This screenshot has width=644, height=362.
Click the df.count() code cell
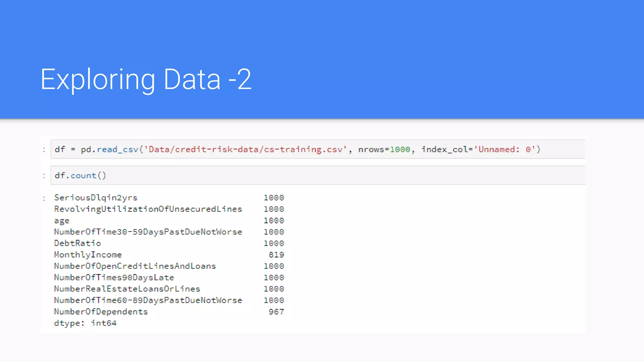coord(318,175)
